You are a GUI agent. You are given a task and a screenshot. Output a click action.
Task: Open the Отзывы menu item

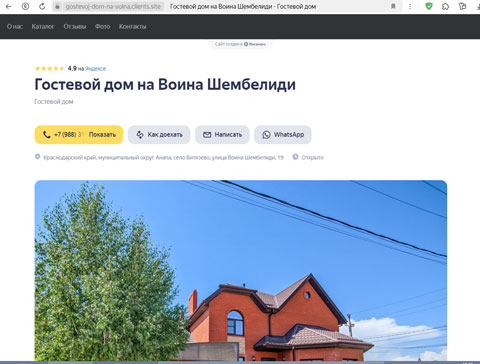75,26
